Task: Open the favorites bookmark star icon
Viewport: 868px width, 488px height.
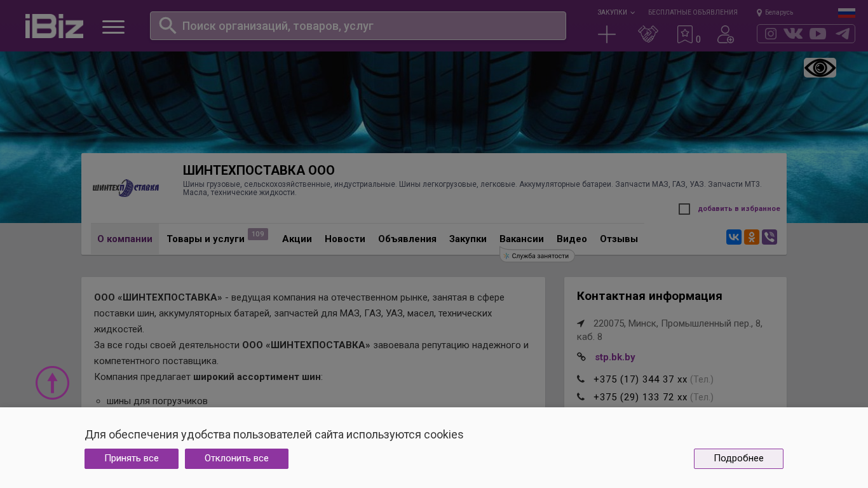Action: pyautogui.click(x=684, y=34)
